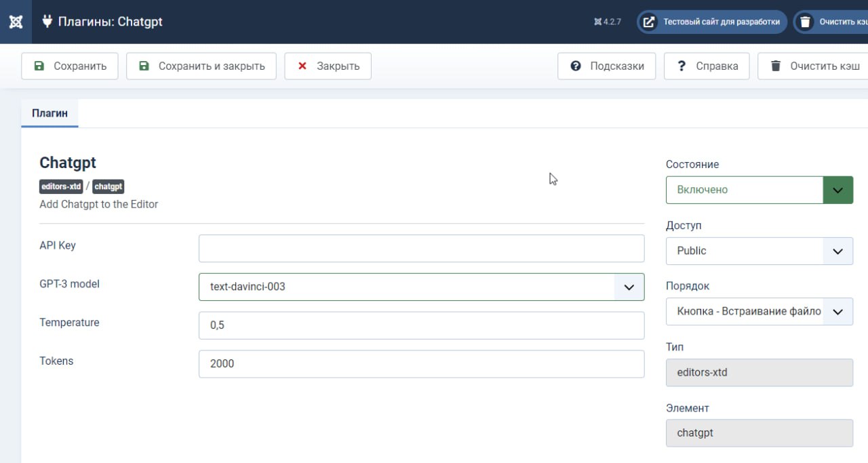
Task: Click the chatgpt badge under heading
Action: [108, 186]
